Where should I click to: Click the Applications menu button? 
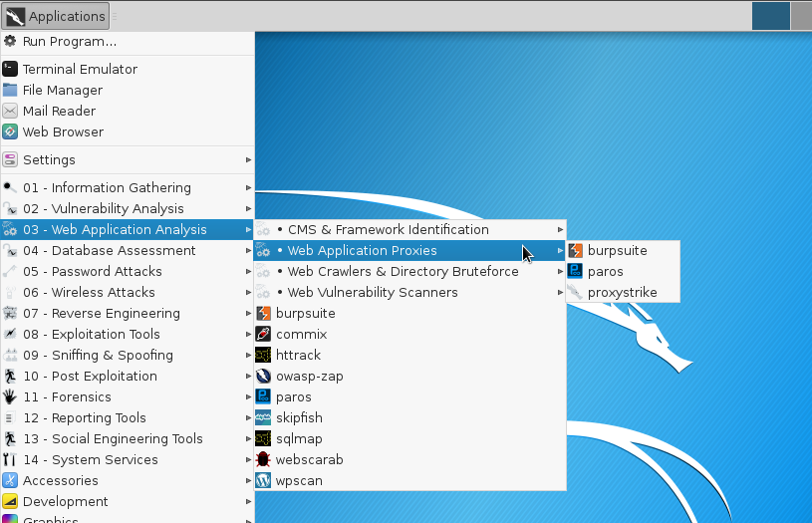[x=56, y=16]
